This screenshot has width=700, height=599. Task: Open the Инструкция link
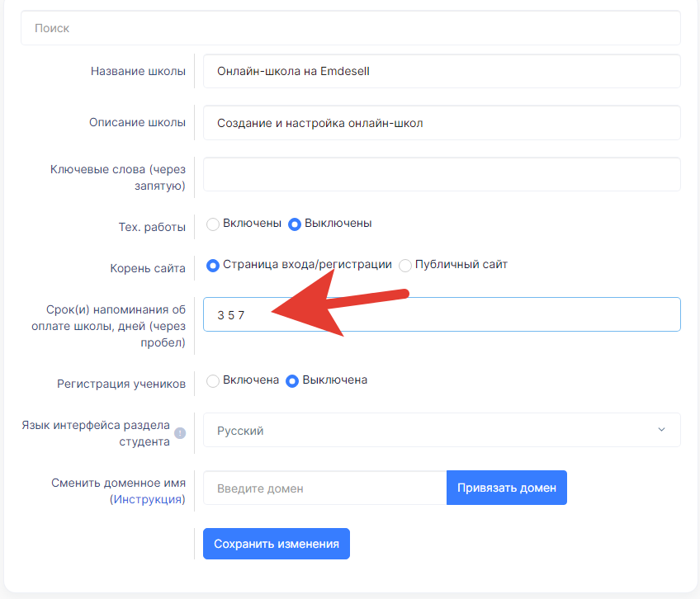coord(147,499)
